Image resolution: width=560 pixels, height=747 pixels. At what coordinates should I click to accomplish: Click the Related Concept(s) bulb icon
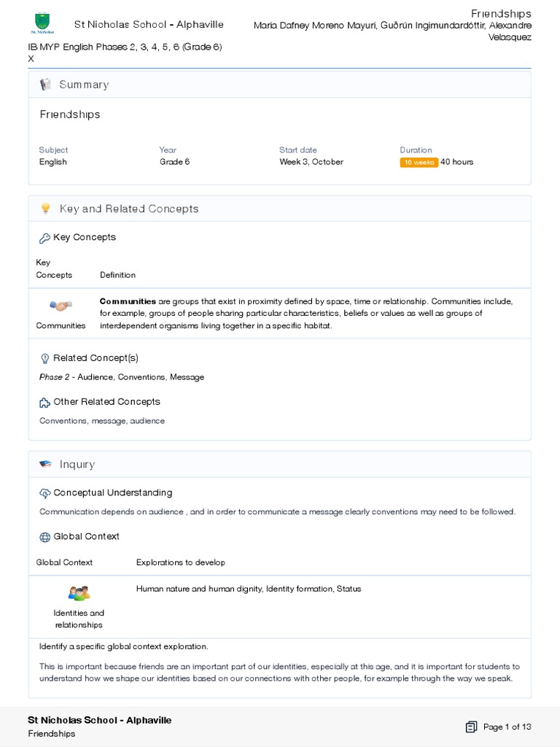(x=44, y=358)
